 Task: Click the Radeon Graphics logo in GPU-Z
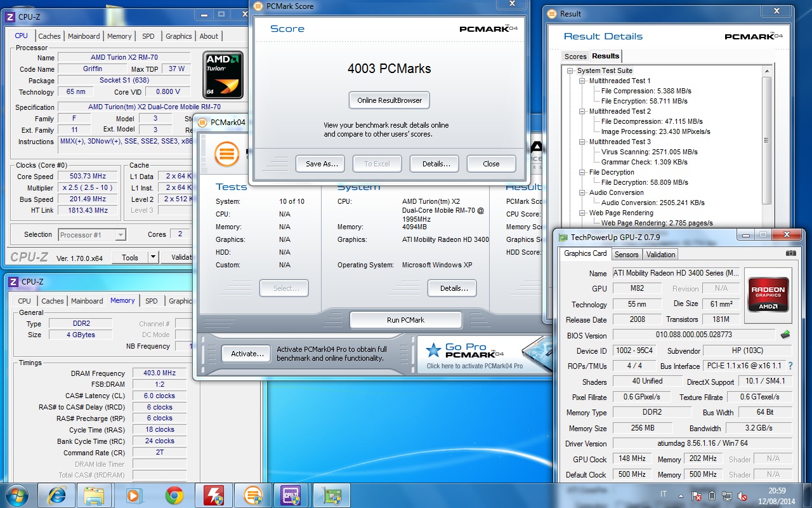click(768, 294)
